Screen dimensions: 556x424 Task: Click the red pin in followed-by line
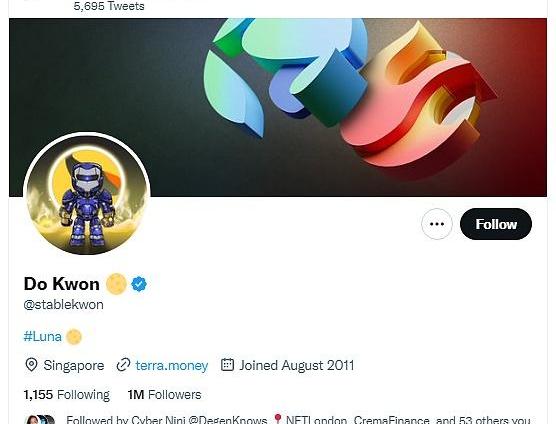(x=278, y=419)
